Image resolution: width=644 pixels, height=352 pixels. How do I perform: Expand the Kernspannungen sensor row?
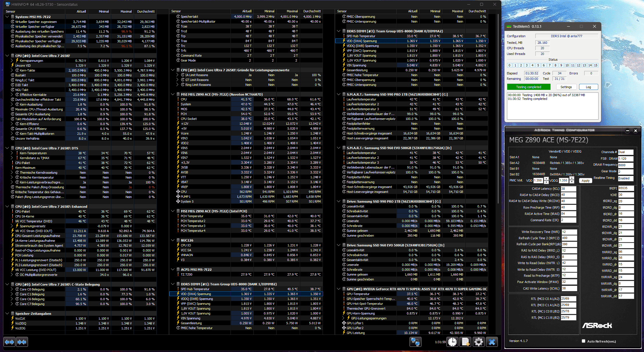pos(12,61)
